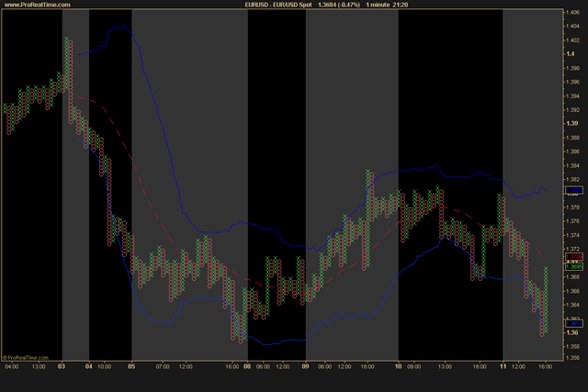
Task: Click the 1.376 price axis label
Action: click(572, 221)
